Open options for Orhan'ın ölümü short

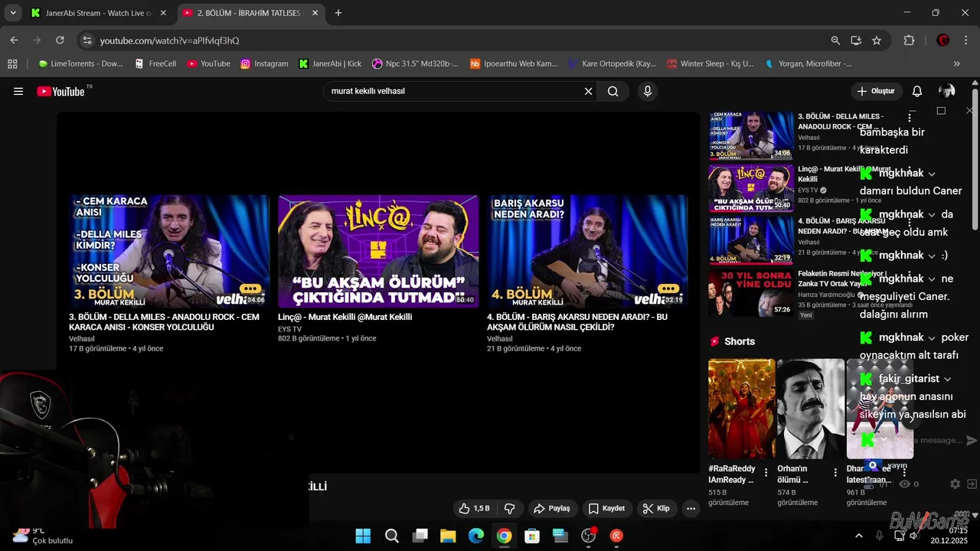836,473
